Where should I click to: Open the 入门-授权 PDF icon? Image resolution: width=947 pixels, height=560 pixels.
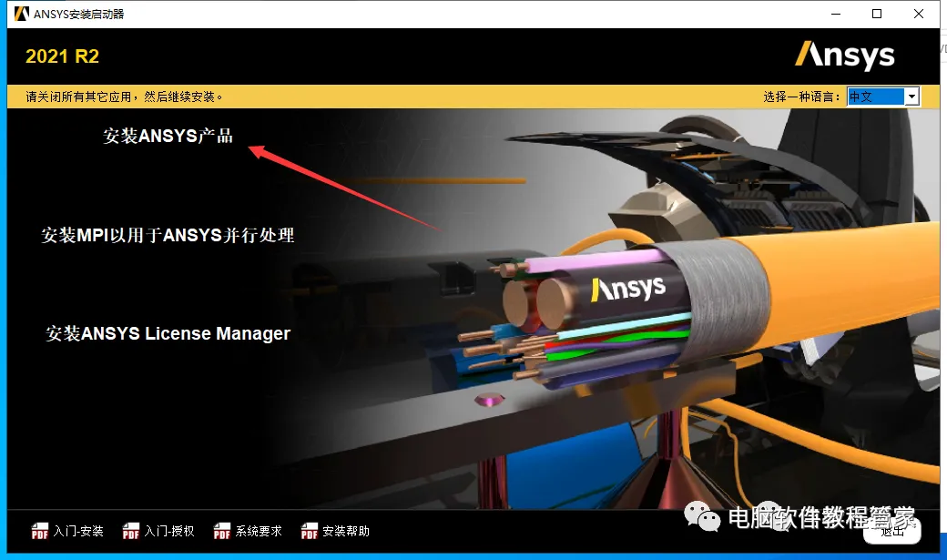131,531
